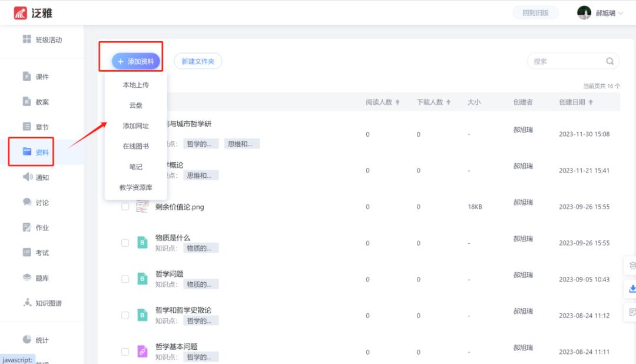Viewport: 636px width, 364px height.
Task: Click the 统计 pie chart icon
Action: [x=26, y=339]
